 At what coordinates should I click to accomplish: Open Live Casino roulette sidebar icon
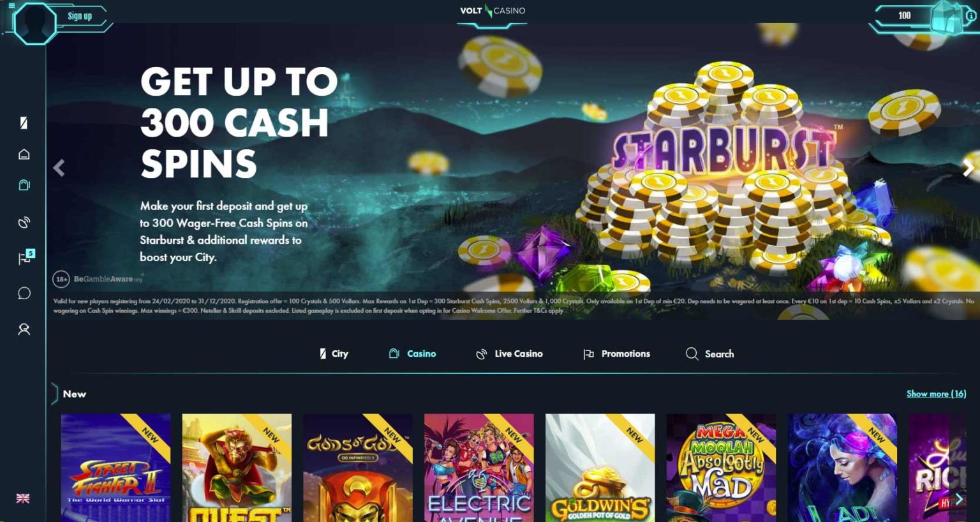(24, 223)
